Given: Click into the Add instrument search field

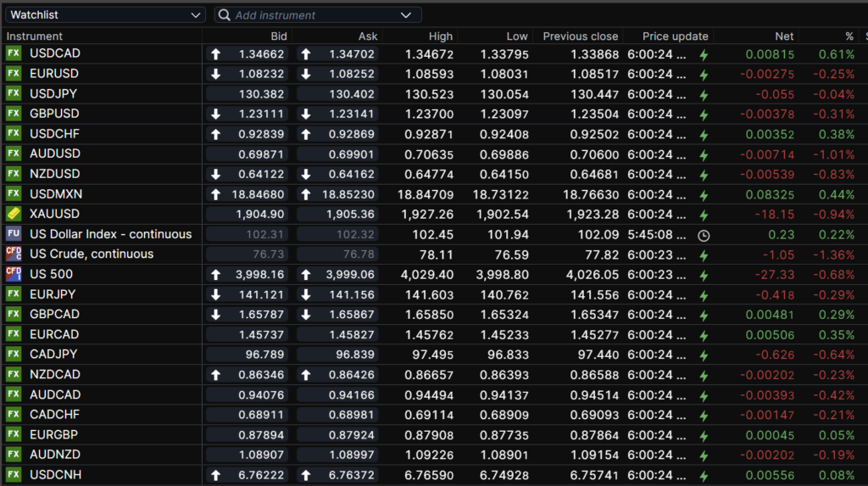Looking at the screenshot, I should point(314,15).
